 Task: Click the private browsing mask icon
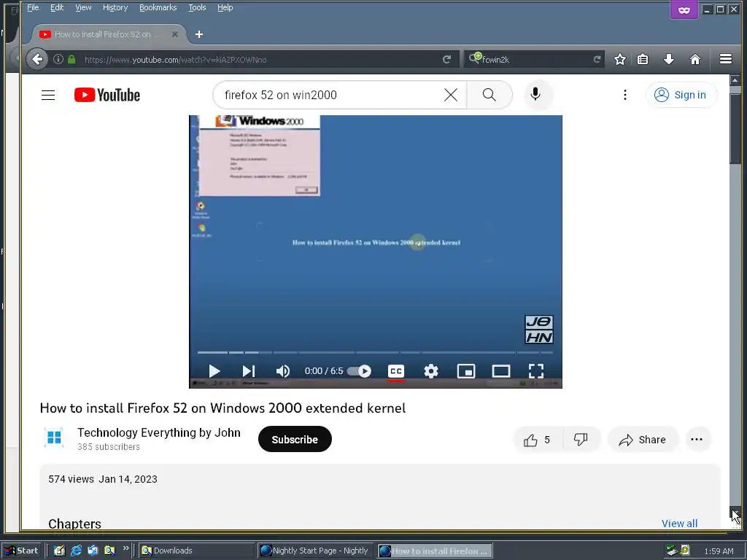point(684,9)
